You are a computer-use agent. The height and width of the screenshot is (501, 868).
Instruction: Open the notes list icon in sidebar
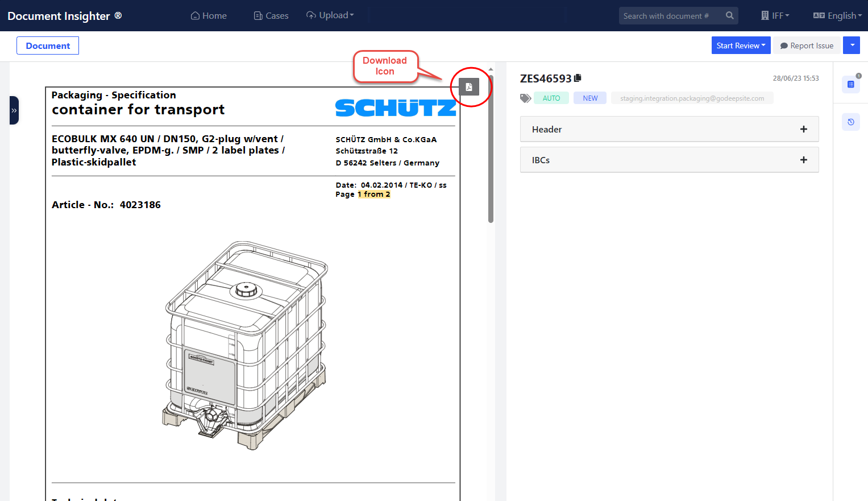pyautogui.click(x=850, y=84)
